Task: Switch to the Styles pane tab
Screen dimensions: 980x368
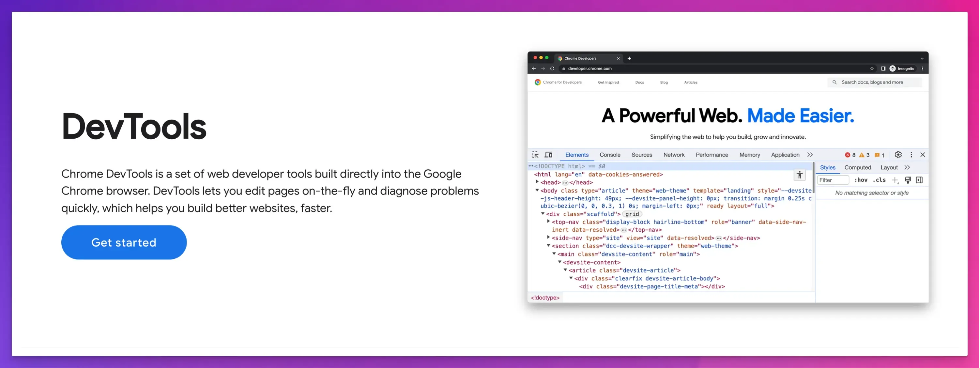Action: [x=827, y=167]
